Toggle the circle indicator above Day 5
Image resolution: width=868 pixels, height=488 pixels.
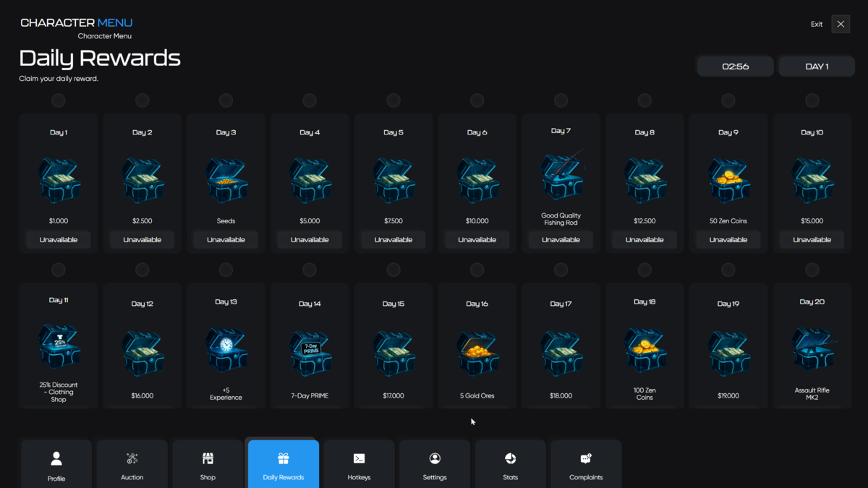click(x=393, y=100)
